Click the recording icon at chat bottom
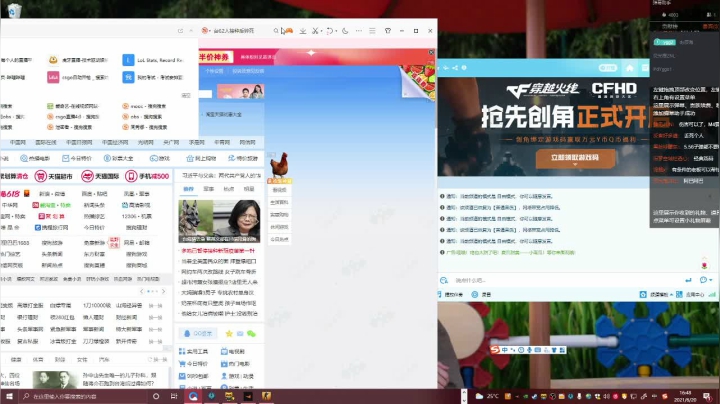Viewport: 720px width, 404px height. coord(475,295)
